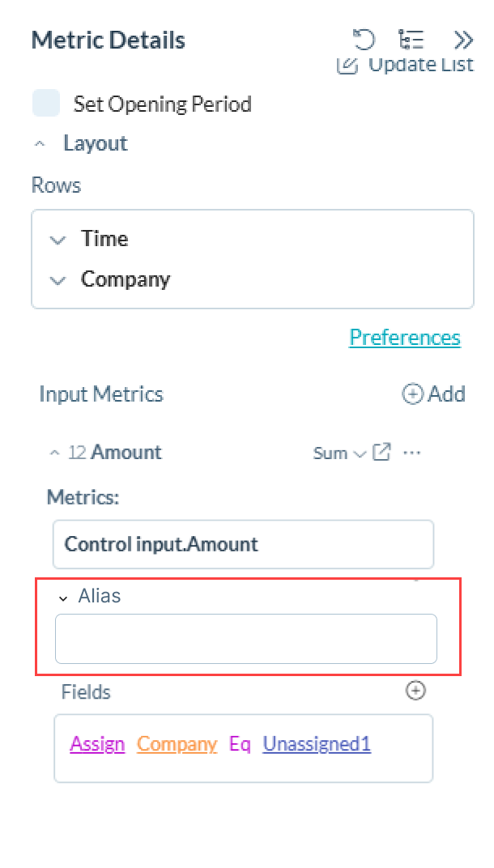This screenshot has width=494, height=868.
Task: Click the Update List edit icon
Action: pos(347,65)
